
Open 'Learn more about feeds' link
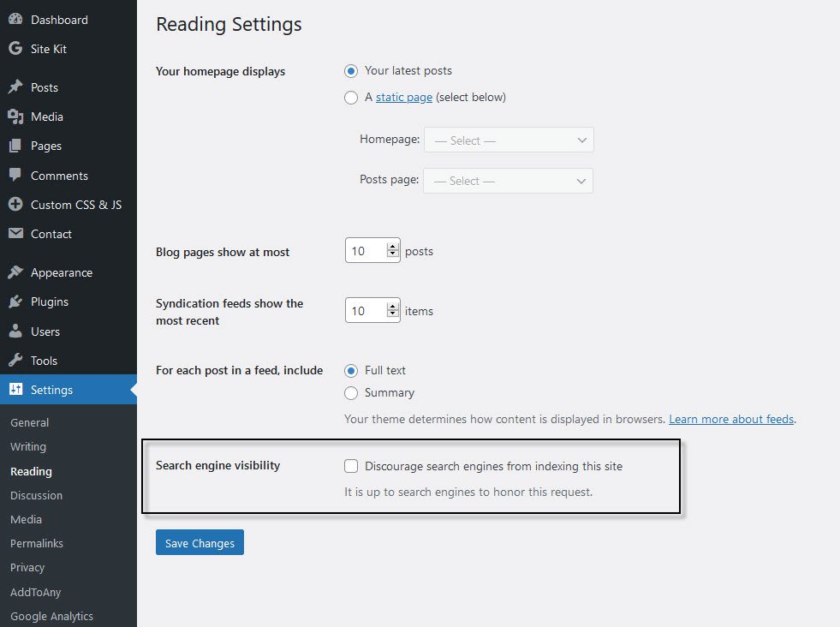point(731,419)
